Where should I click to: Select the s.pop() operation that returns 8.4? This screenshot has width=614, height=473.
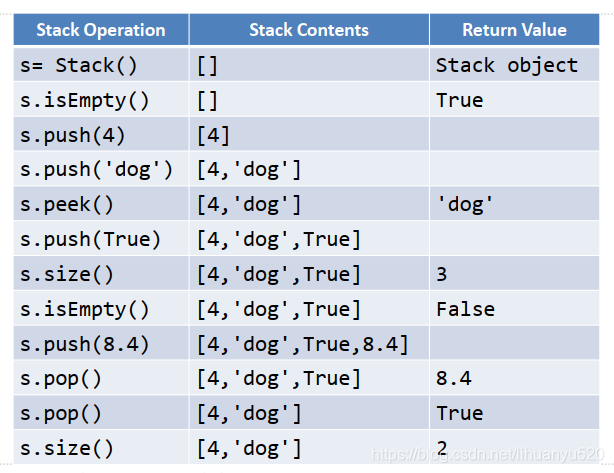pyautogui.click(x=61, y=378)
